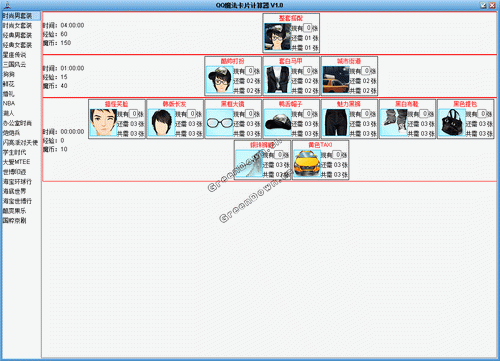
Task: Select the funny smiling face card image
Action: pos(103,123)
